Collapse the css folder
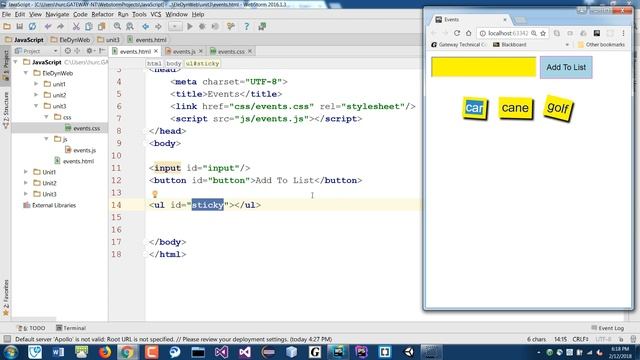 tap(46, 117)
